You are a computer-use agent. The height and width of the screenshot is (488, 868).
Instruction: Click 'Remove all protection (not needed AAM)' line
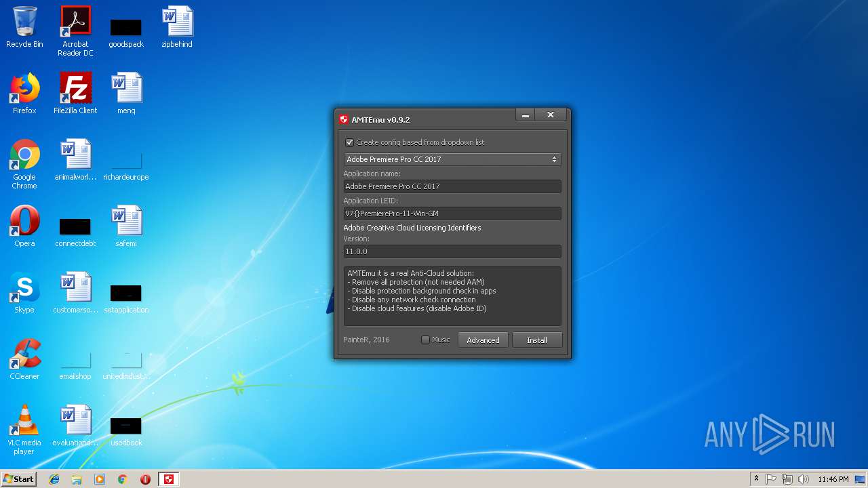416,282
